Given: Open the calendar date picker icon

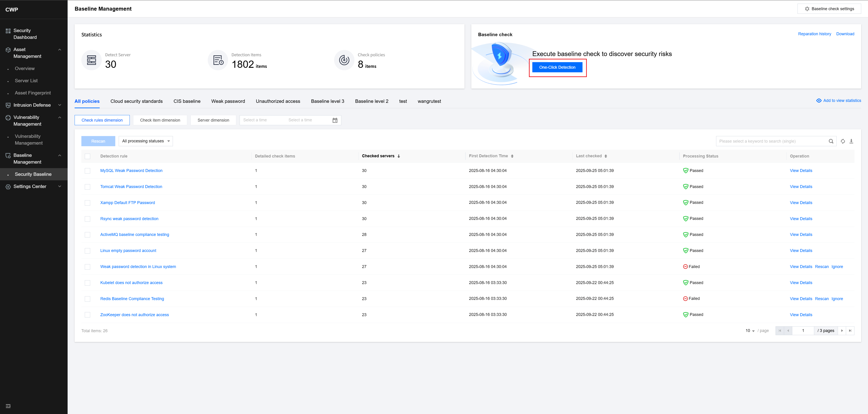Looking at the screenshot, I should coord(335,120).
